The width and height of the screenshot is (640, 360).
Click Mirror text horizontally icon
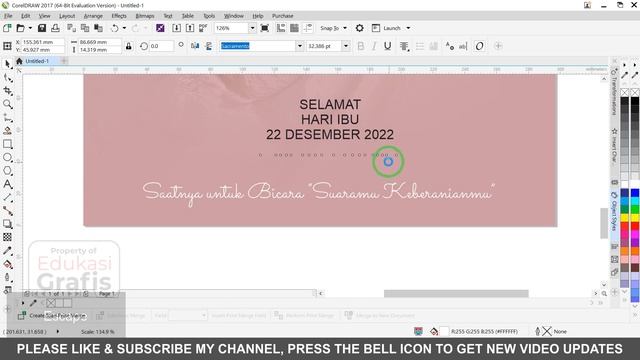coord(195,46)
